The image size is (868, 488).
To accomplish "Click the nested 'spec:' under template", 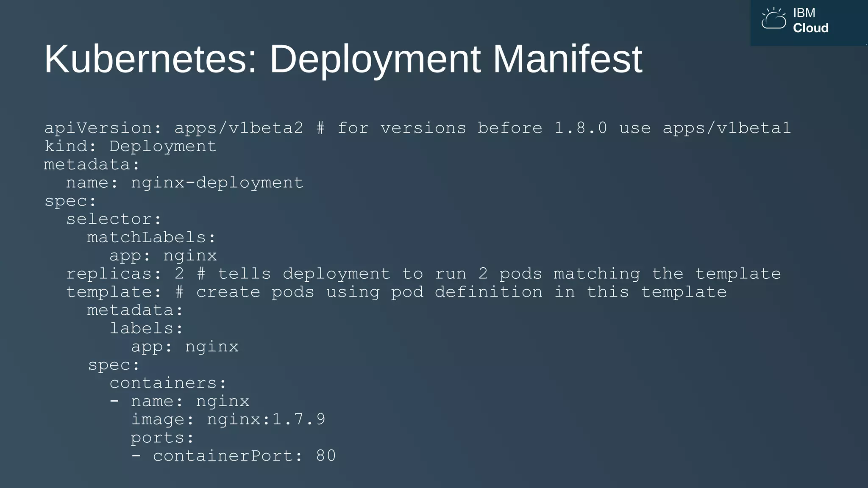I will pos(114,365).
